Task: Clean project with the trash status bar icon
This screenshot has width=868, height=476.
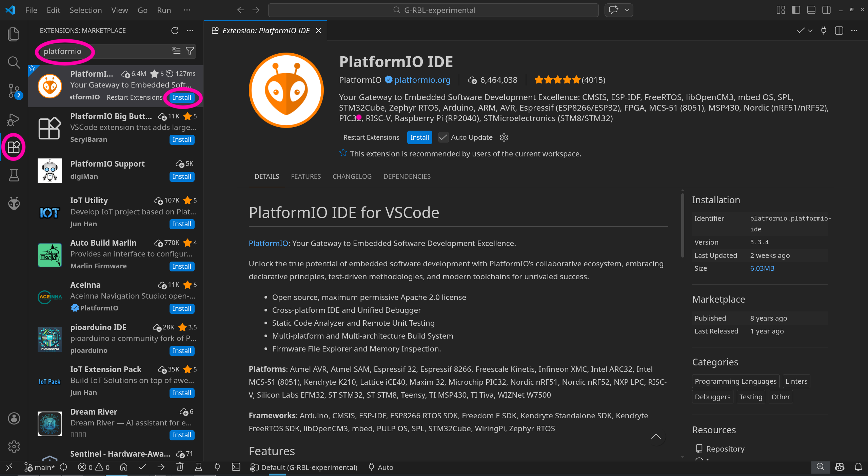Action: (x=180, y=467)
